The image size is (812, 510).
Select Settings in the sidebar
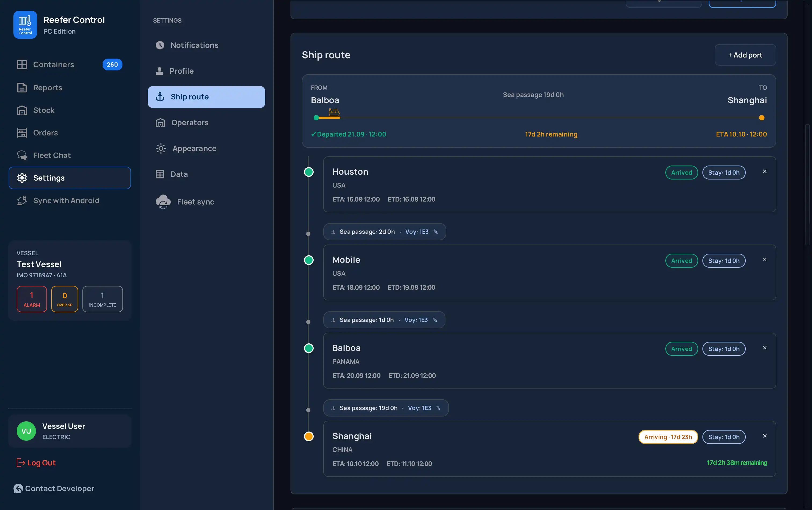70,178
